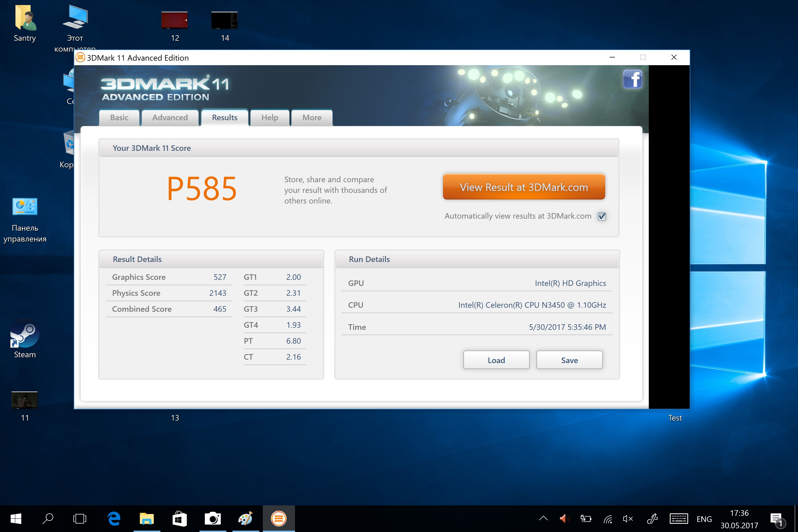
Task: Click the Celeron N3450 CPU value
Action: click(x=532, y=305)
